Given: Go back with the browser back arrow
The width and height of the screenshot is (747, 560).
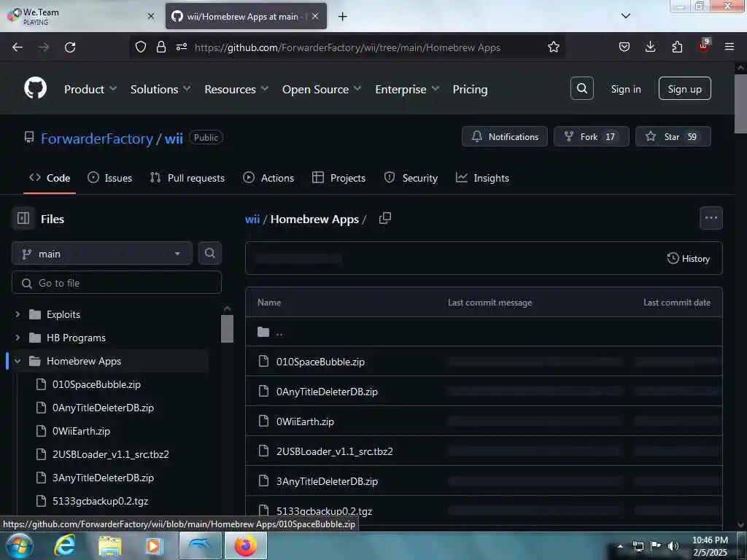Looking at the screenshot, I should [x=18, y=47].
